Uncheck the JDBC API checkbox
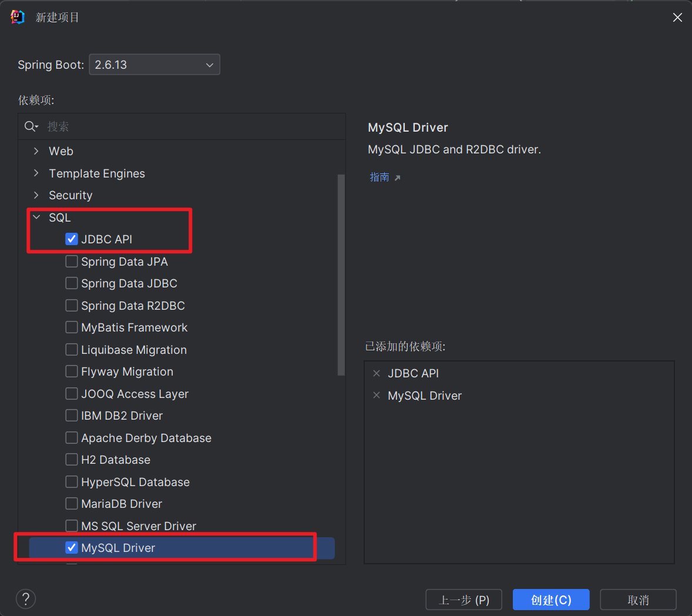The image size is (692, 616). pos(72,239)
